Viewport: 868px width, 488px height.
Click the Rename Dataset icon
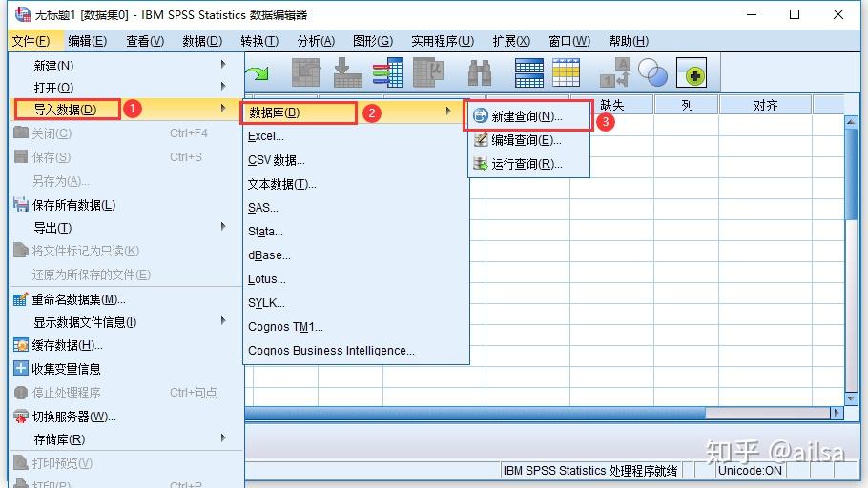[20, 299]
